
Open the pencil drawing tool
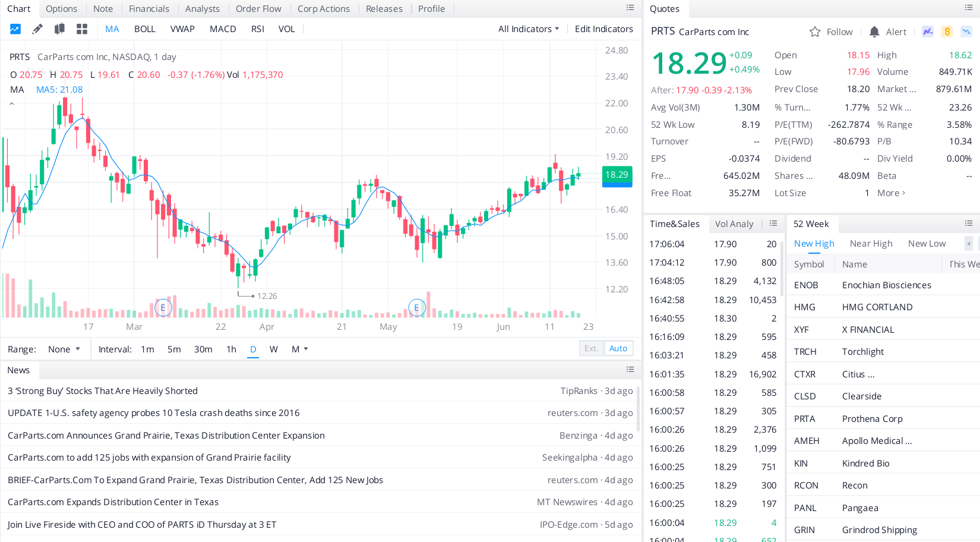(x=37, y=29)
